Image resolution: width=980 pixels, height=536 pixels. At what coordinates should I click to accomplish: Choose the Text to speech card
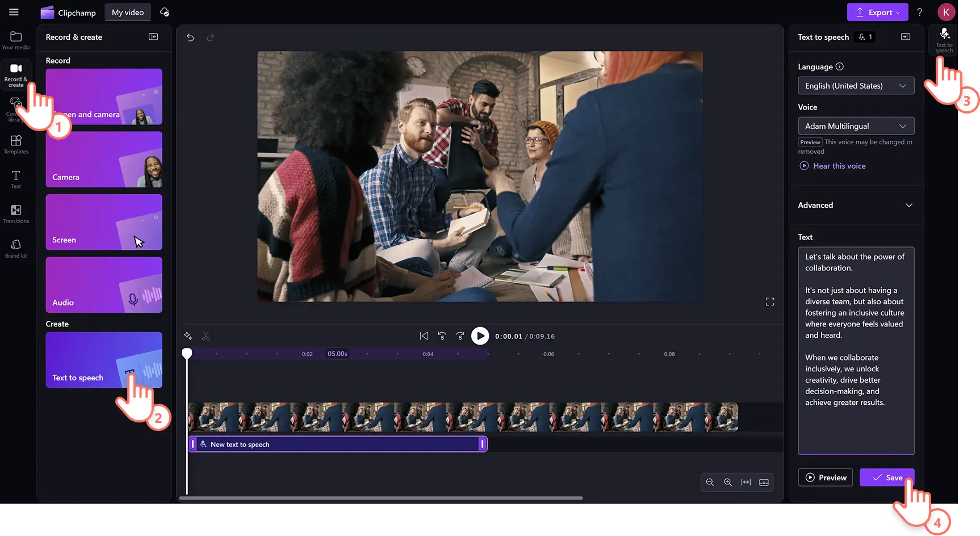(104, 360)
